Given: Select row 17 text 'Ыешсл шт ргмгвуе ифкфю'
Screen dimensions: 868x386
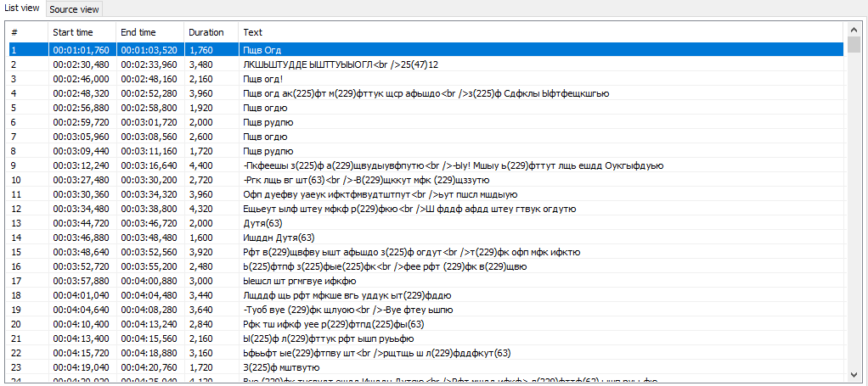Looking at the screenshot, I should [300, 280].
